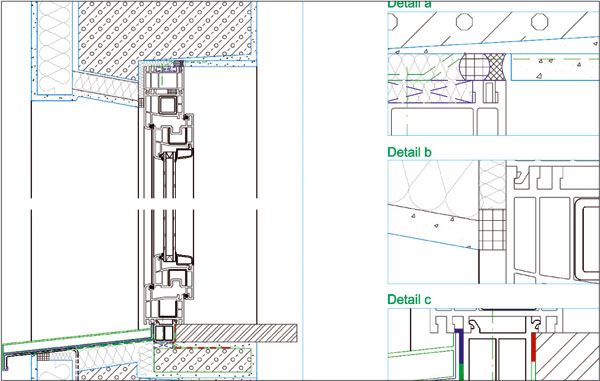Select the Detail b drawing view

click(x=493, y=222)
